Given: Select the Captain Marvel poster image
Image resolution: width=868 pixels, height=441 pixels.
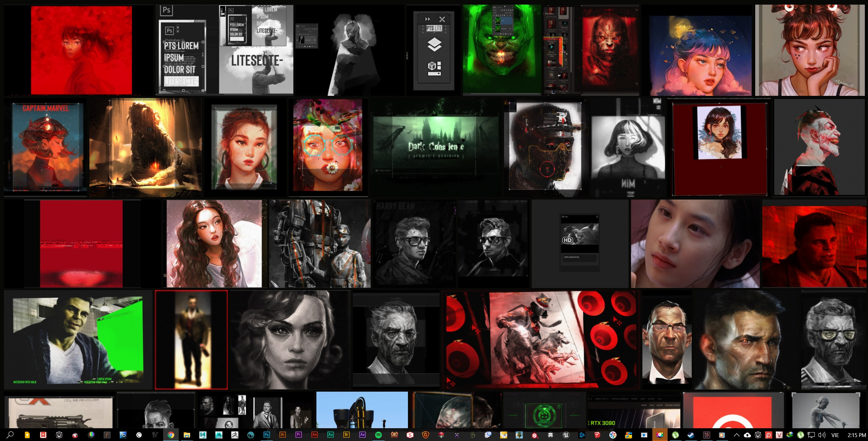Looking at the screenshot, I should 45,147.
